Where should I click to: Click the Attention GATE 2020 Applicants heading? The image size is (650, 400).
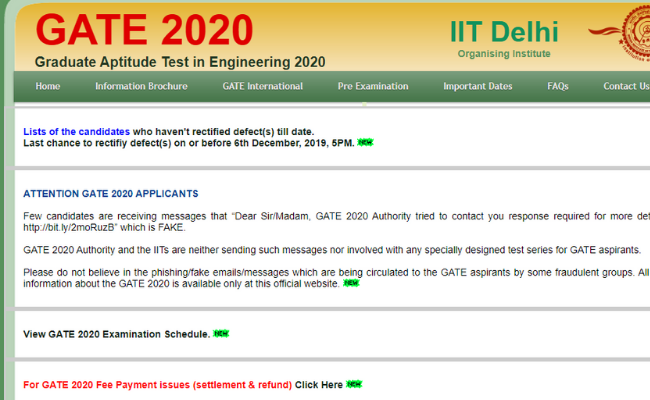[x=110, y=193]
